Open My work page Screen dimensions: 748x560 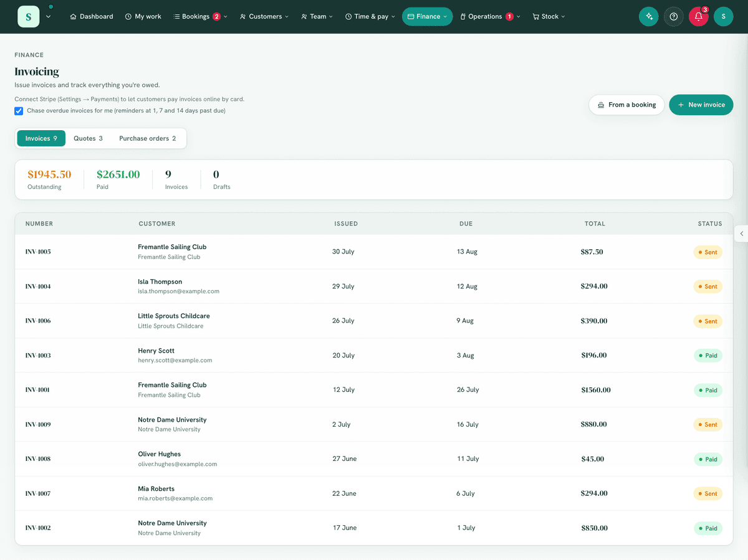pos(143,17)
